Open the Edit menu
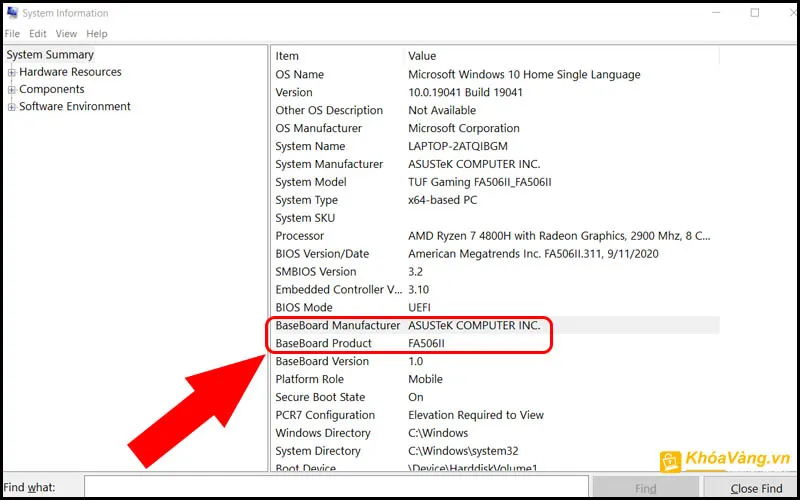Image resolution: width=800 pixels, height=500 pixels. 38,34
